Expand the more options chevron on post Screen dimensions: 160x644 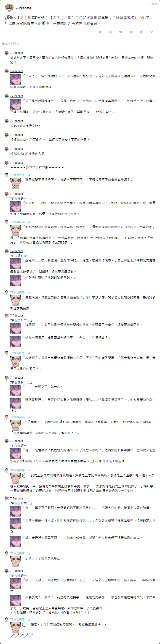(152, 32)
